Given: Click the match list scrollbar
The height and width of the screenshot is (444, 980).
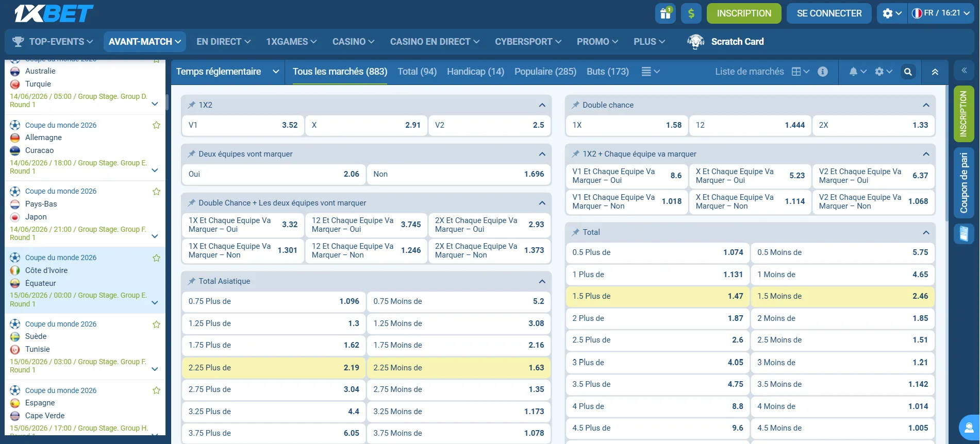Looking at the screenshot, I should click(x=167, y=102).
